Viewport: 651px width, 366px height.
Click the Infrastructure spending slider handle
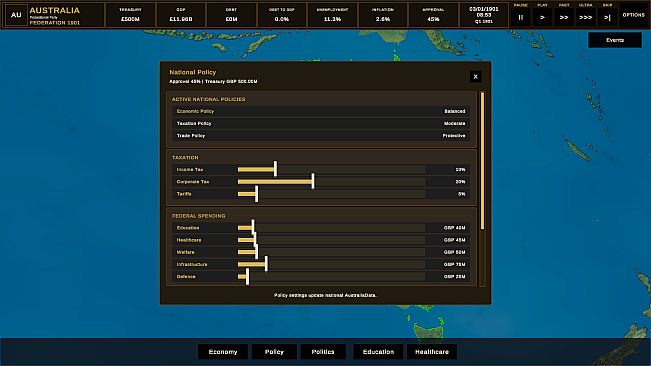tap(266, 264)
